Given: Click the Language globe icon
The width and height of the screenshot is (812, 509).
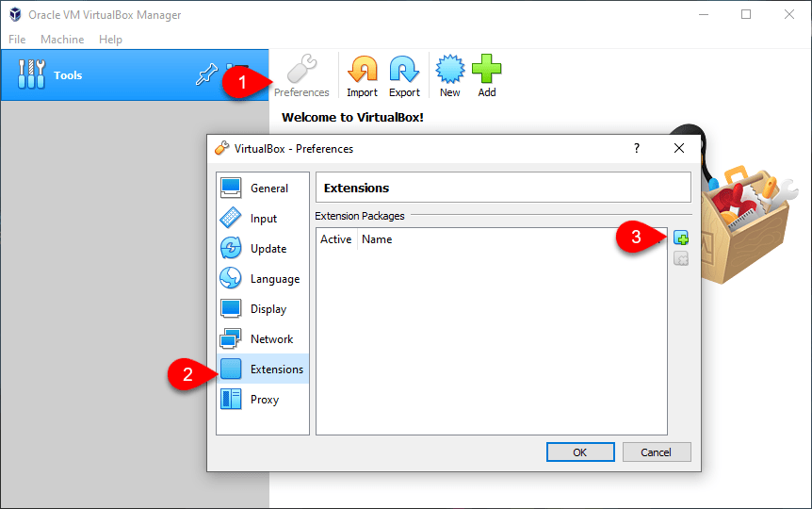Looking at the screenshot, I should (x=231, y=278).
